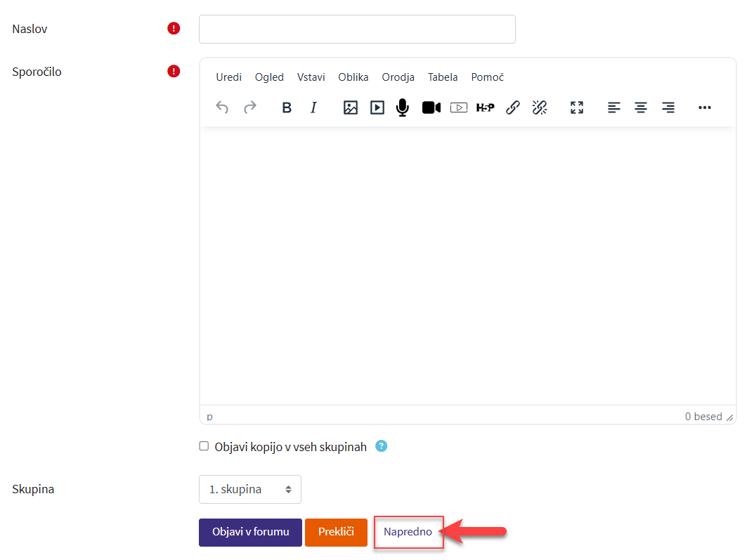This screenshot has height=560, width=754.
Task: Center align the text
Action: pos(641,108)
